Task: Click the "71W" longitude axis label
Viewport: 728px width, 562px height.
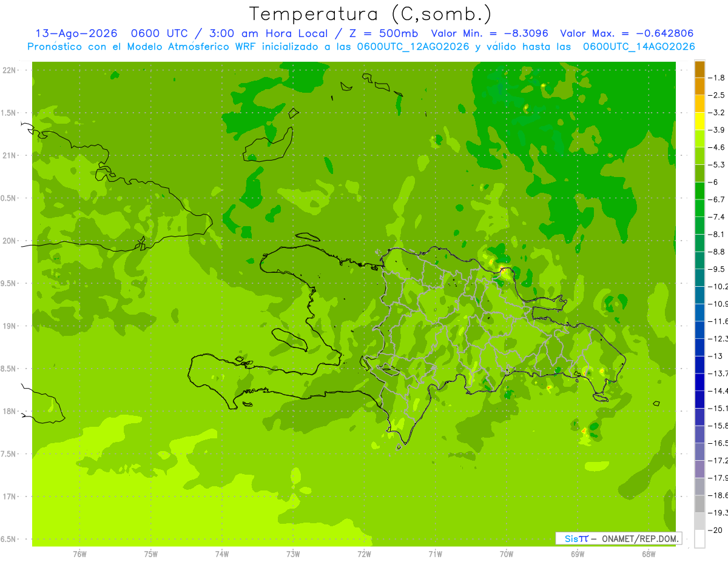Action: 436,554
